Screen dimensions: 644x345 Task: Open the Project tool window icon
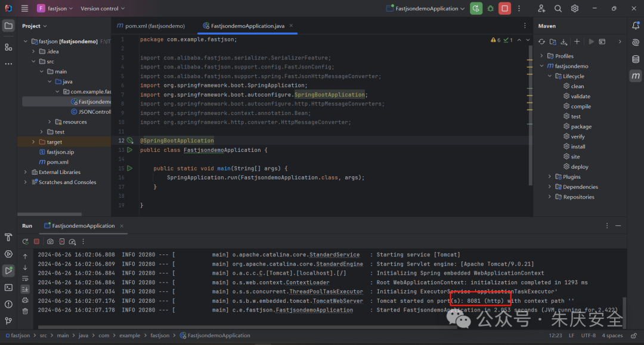(x=8, y=26)
